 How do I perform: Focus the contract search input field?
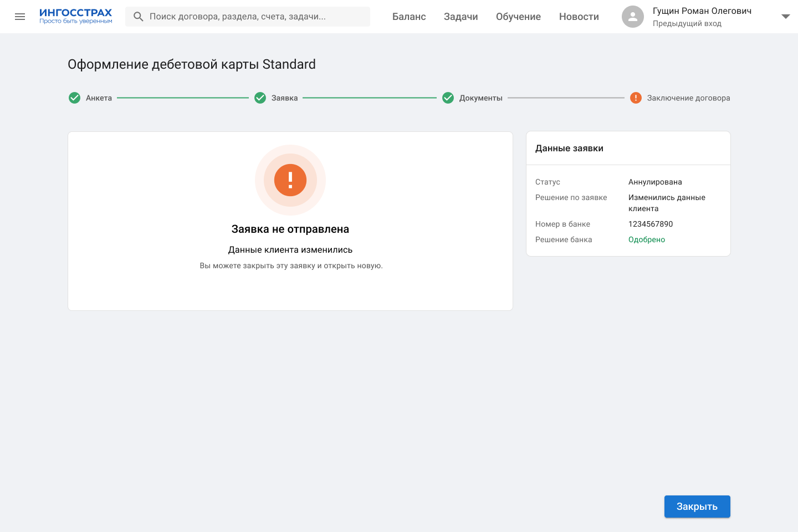255,17
